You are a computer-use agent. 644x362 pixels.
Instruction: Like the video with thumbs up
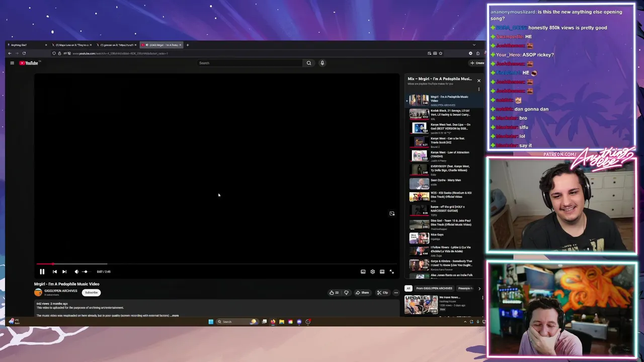click(x=334, y=293)
